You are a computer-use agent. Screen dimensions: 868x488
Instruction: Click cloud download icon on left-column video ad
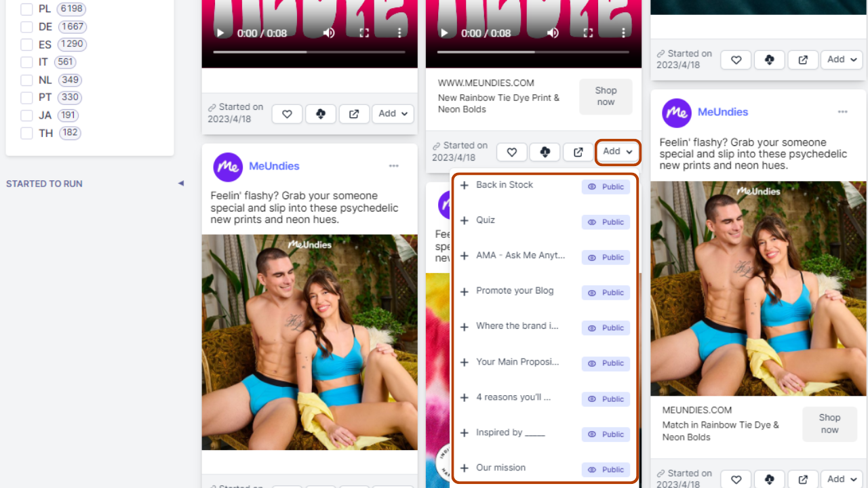pyautogui.click(x=321, y=114)
